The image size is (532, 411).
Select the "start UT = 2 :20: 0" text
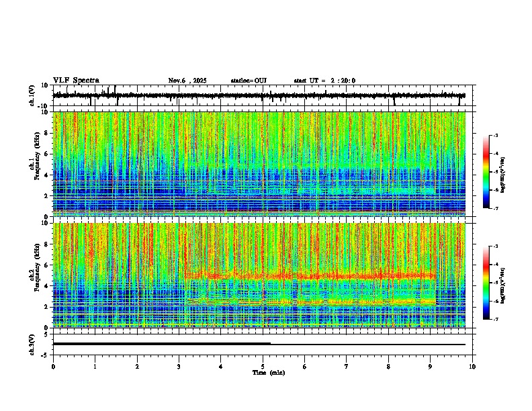(x=324, y=81)
